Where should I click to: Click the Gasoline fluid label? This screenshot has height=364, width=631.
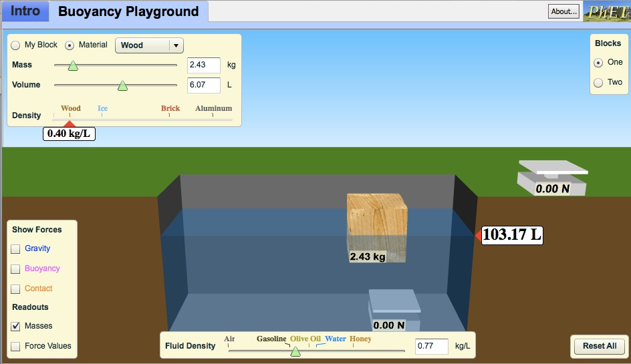click(x=271, y=339)
